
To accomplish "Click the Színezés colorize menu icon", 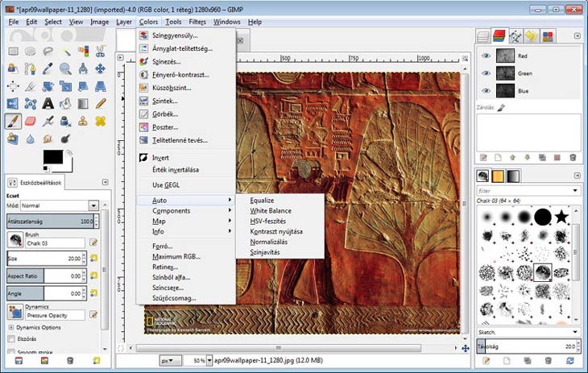I will pyautogui.click(x=145, y=62).
